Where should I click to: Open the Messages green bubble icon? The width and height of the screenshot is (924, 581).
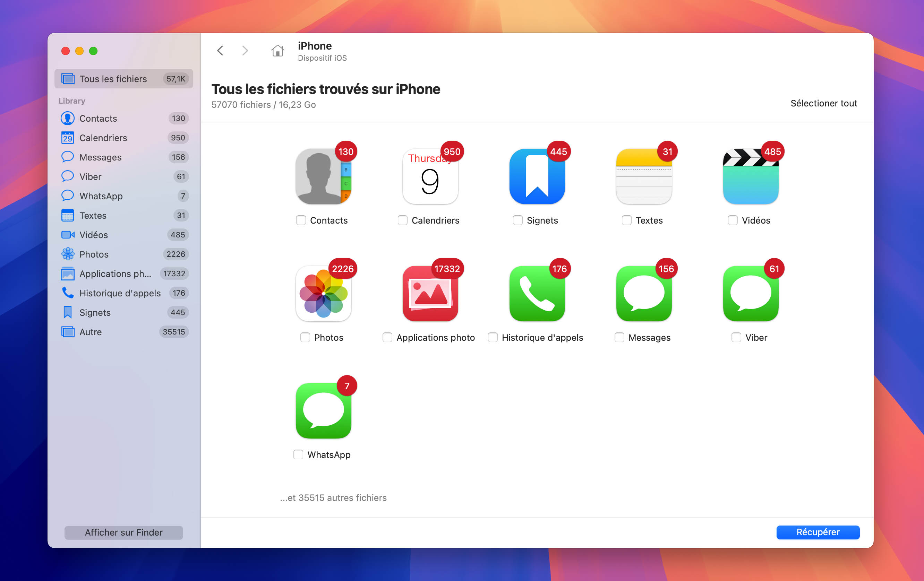(x=644, y=293)
